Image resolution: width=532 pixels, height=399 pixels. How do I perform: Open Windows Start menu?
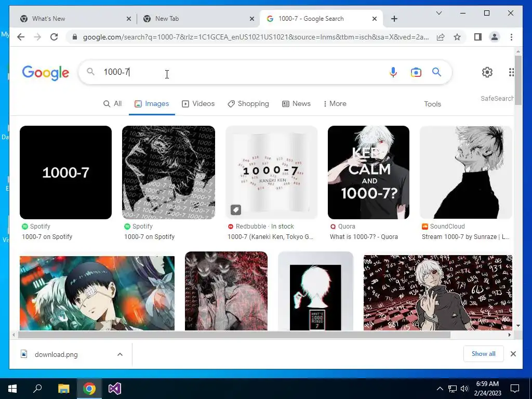click(12, 389)
